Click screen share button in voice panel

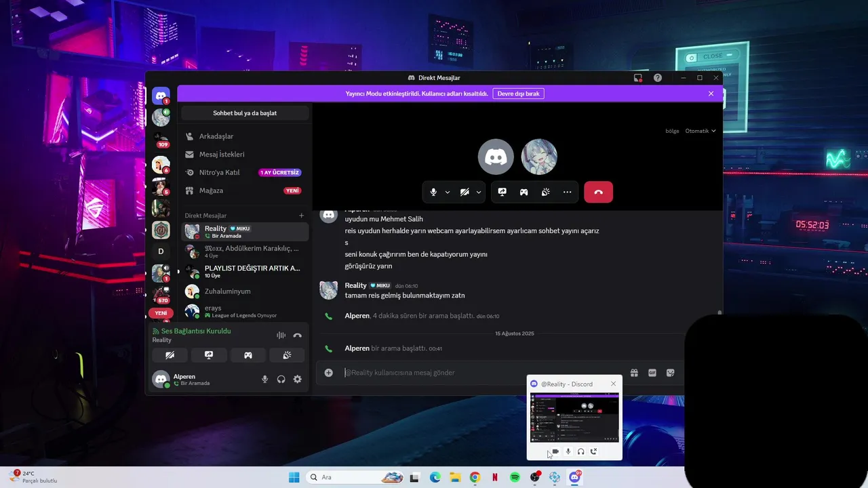(209, 355)
